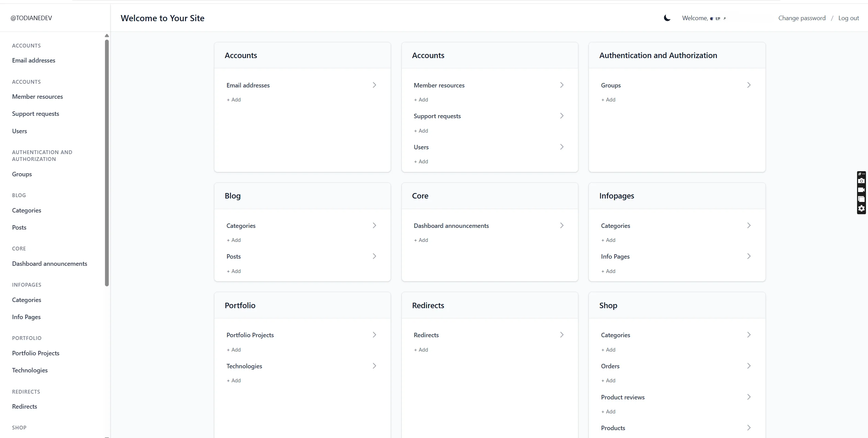
Task: Click the camera screenshot icon
Action: tap(861, 181)
